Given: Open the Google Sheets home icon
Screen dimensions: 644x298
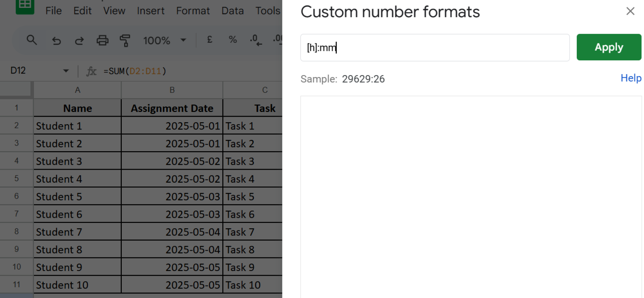Looking at the screenshot, I should pyautogui.click(x=25, y=6).
